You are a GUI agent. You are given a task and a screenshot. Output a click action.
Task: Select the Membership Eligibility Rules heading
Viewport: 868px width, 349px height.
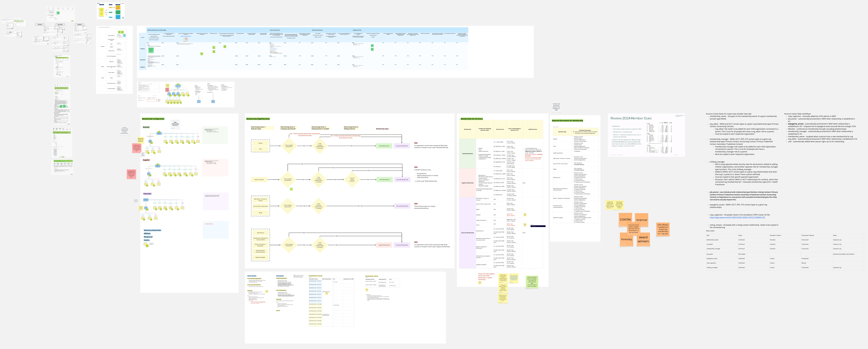[x=258, y=119]
